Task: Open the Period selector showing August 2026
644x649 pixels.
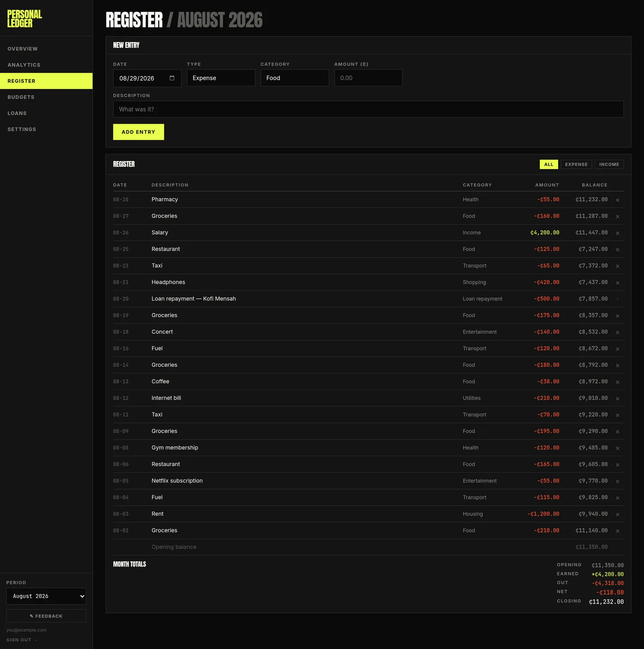Action: (x=46, y=596)
